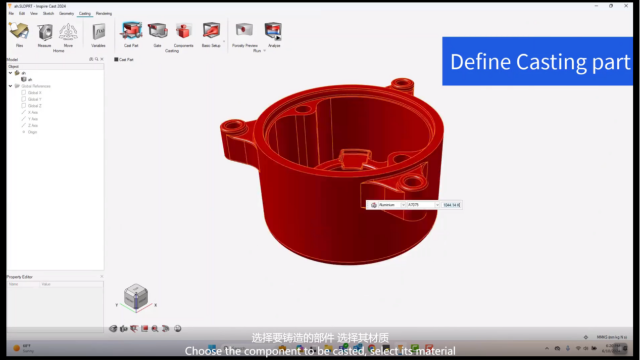Select the X Axis tree item
Viewport: 640px width, 360px height.
[x=33, y=112]
